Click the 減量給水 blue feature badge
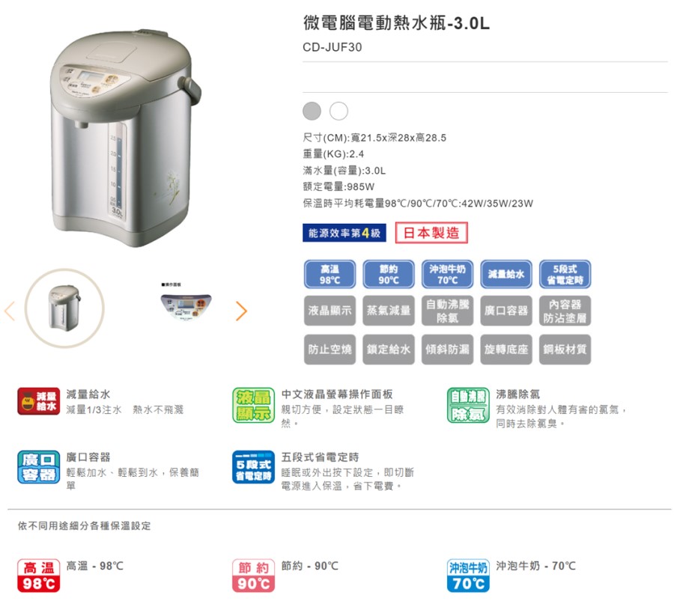This screenshot has height=616, width=674. pyautogui.click(x=506, y=274)
